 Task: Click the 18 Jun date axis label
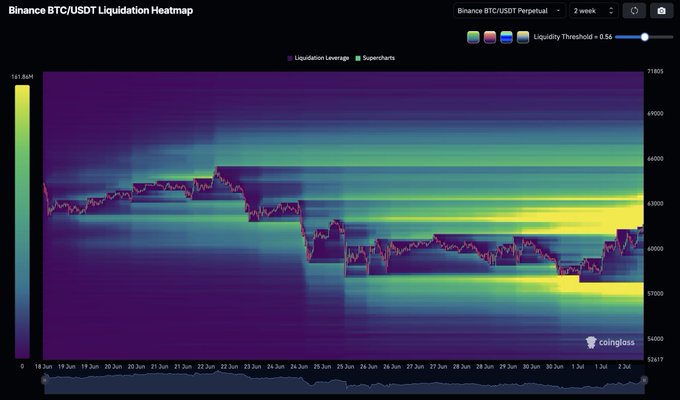pos(43,367)
